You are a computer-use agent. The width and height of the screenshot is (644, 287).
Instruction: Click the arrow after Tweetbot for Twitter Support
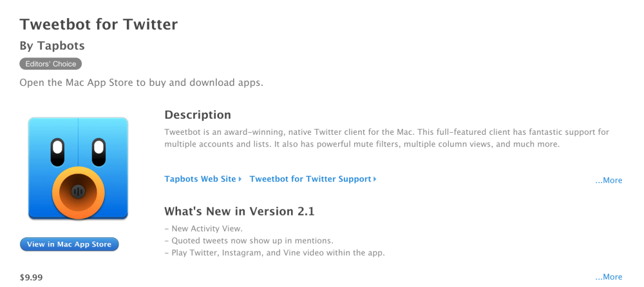375,179
